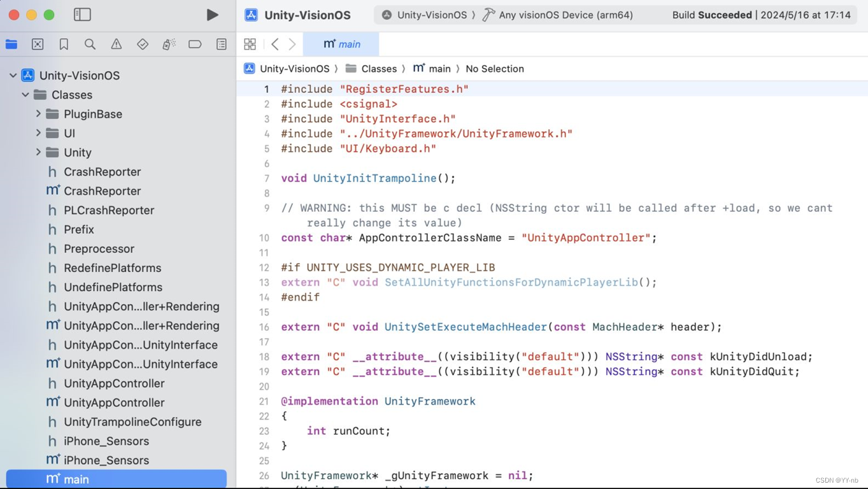Open the Build Succeeded activity status
The image size is (868, 489).
pos(761,15)
